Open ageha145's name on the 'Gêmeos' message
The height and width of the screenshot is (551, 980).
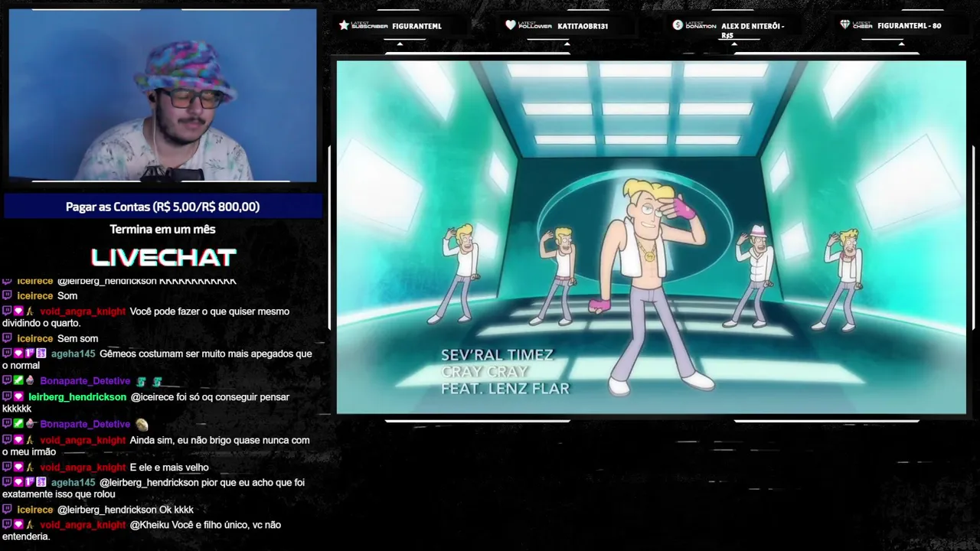coord(73,354)
